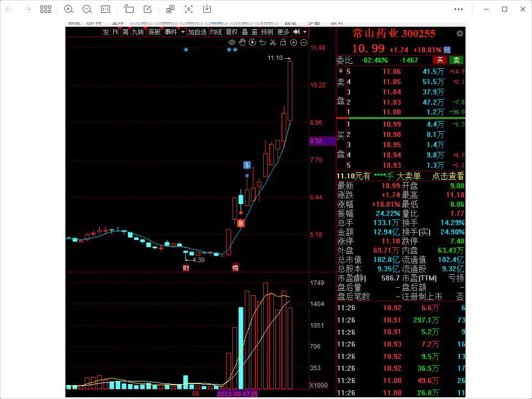
Task: Click the 总市值 102.8亿 value
Action: (386, 259)
